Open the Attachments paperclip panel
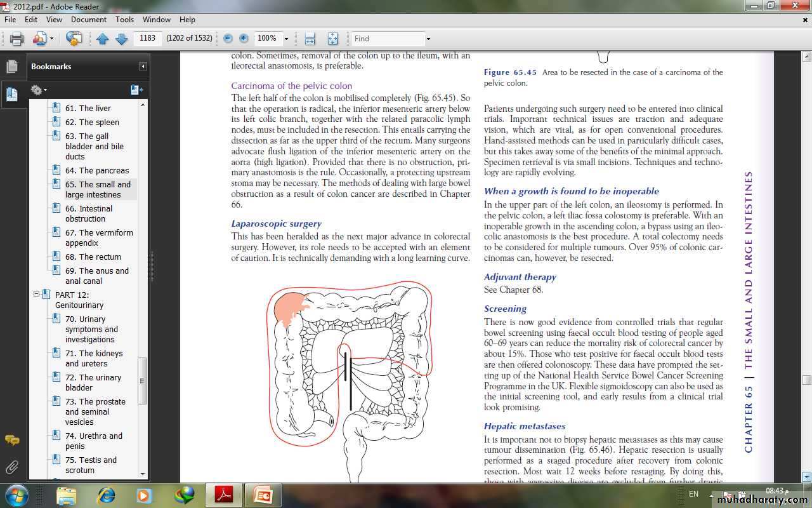812x508 pixels. click(11, 468)
